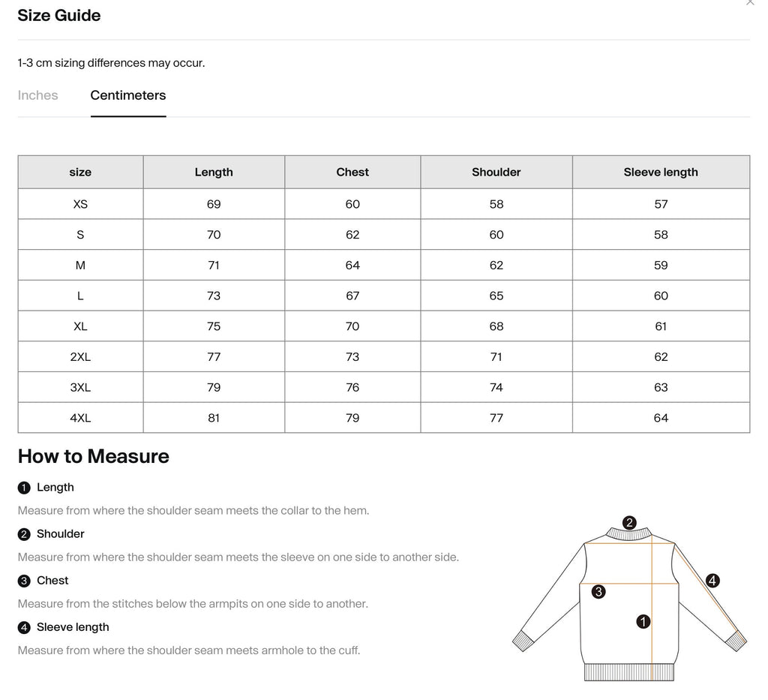Select the 4XL size row label
Viewport: 768px width, 700px height.
[80, 418]
